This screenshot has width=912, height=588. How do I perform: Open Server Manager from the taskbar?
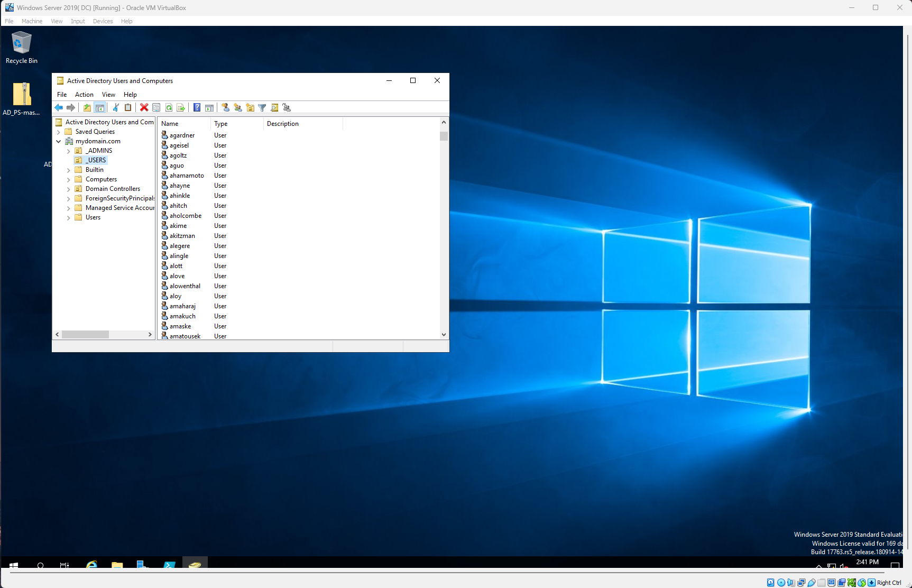(x=143, y=565)
